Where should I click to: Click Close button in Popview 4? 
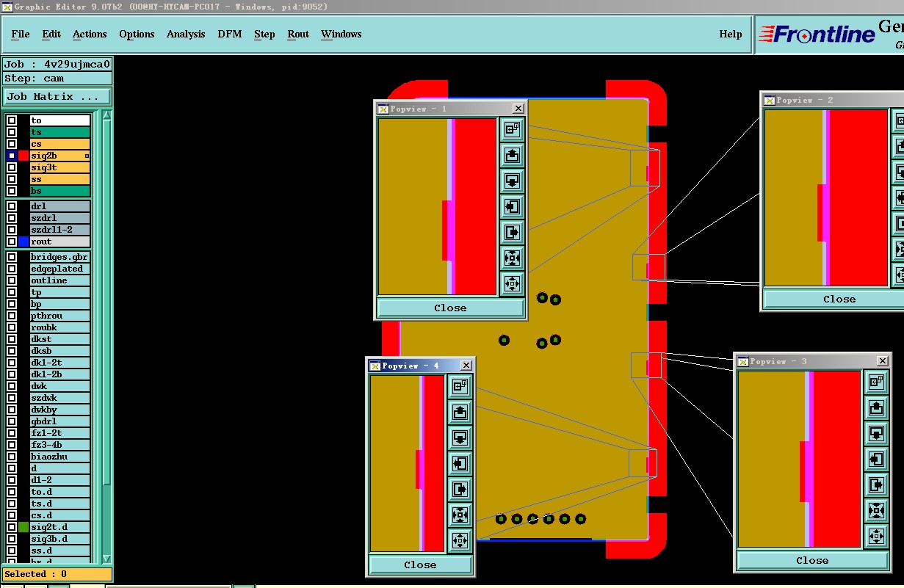click(x=420, y=565)
